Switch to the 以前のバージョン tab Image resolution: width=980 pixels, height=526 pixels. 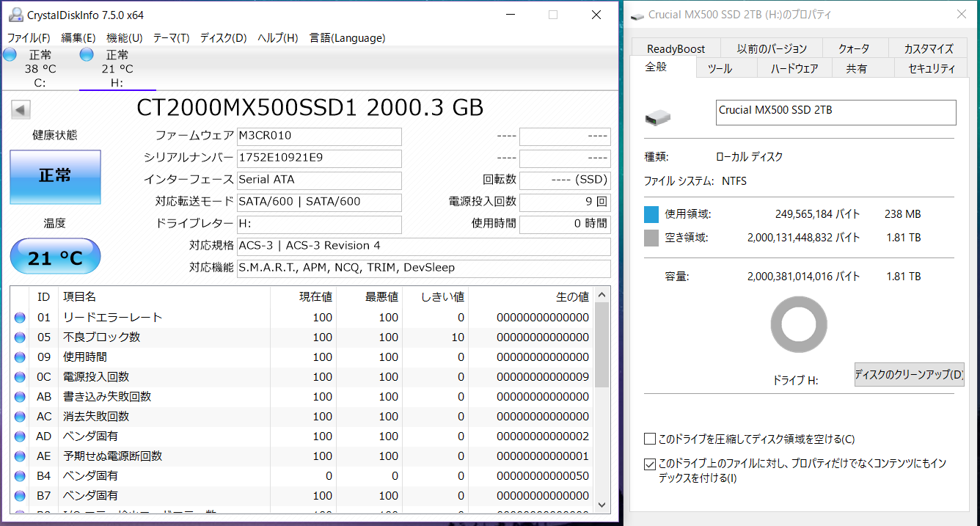pos(772,48)
